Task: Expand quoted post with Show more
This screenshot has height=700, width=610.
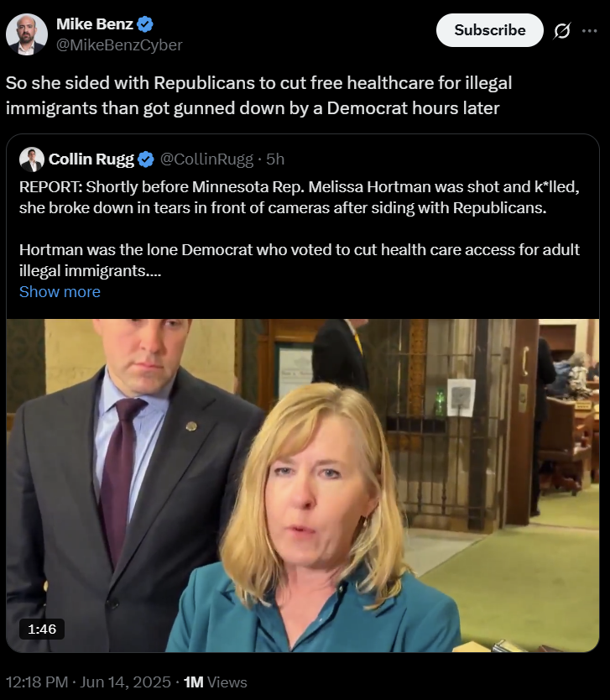Action: click(x=60, y=291)
